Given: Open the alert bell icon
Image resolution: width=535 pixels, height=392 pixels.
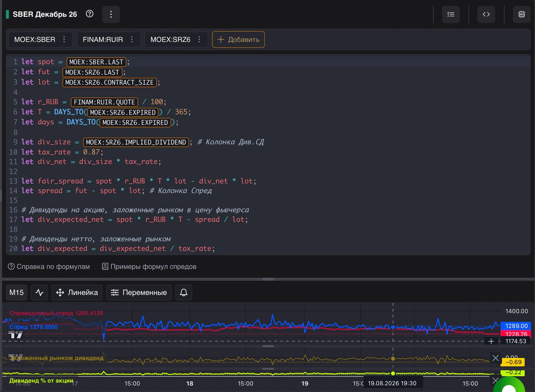Looking at the screenshot, I should [x=184, y=293].
